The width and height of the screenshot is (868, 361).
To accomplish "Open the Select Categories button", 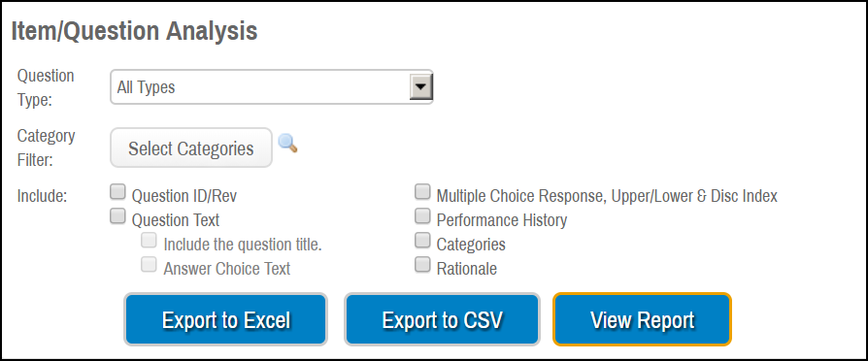I will click(191, 148).
